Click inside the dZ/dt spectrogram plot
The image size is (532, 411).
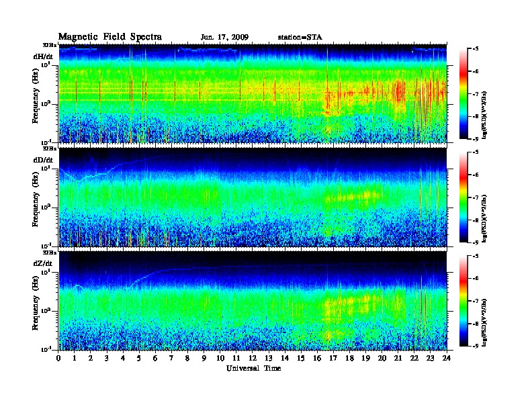[x=253, y=301]
